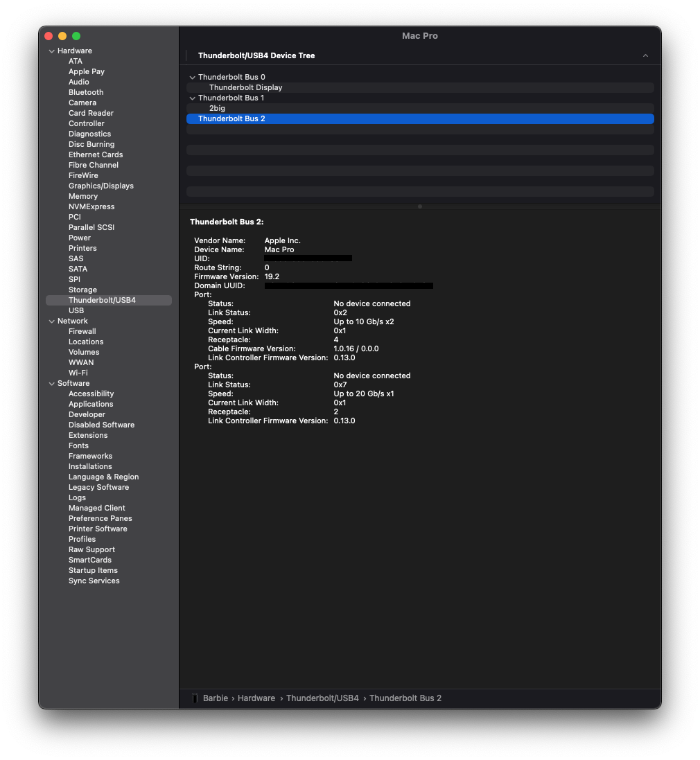Open PCI section
The image size is (700, 760).
(75, 217)
